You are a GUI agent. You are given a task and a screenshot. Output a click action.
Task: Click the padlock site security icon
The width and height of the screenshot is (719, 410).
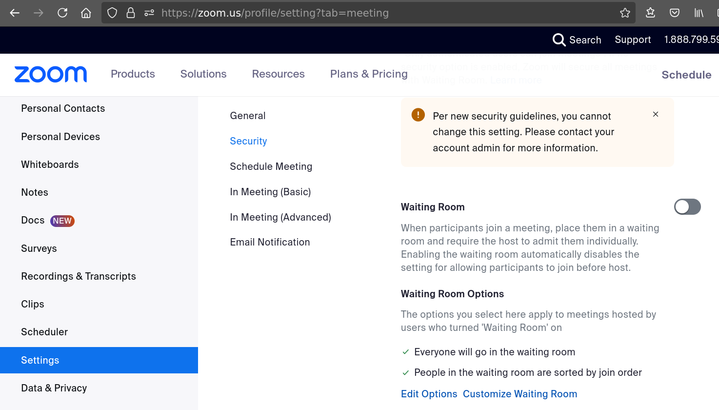pos(131,13)
